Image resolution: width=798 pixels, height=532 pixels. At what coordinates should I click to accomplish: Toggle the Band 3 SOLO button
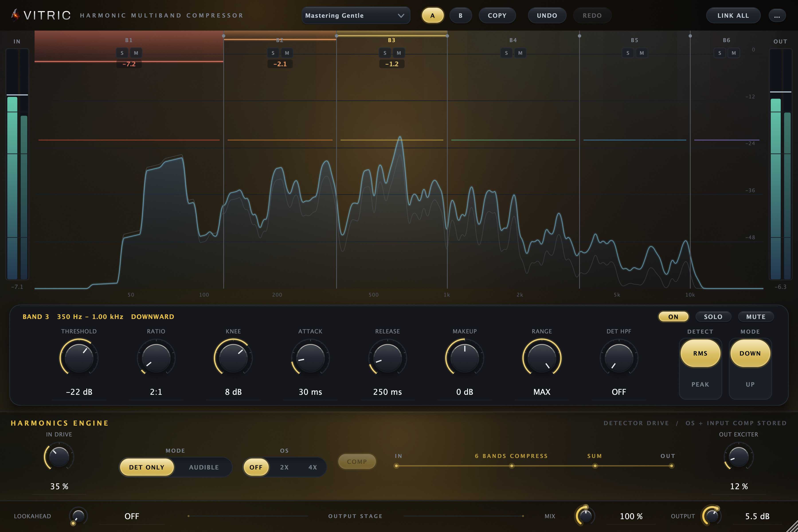pyautogui.click(x=713, y=317)
